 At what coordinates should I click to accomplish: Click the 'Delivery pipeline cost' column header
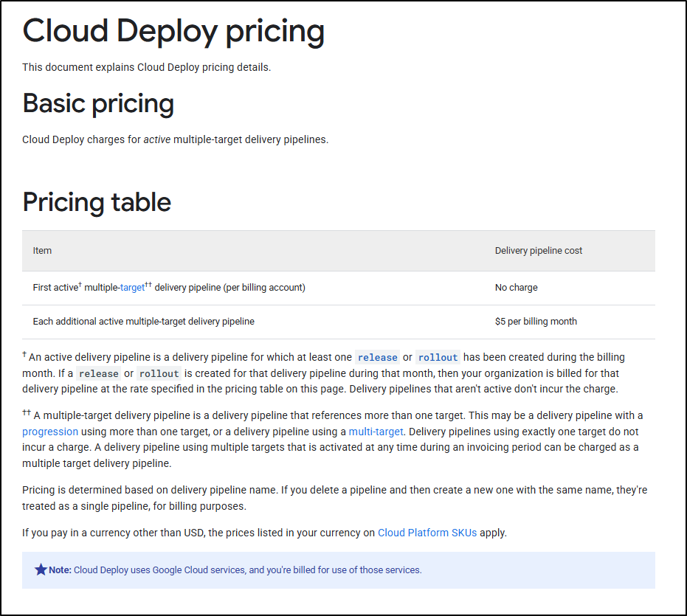point(539,251)
